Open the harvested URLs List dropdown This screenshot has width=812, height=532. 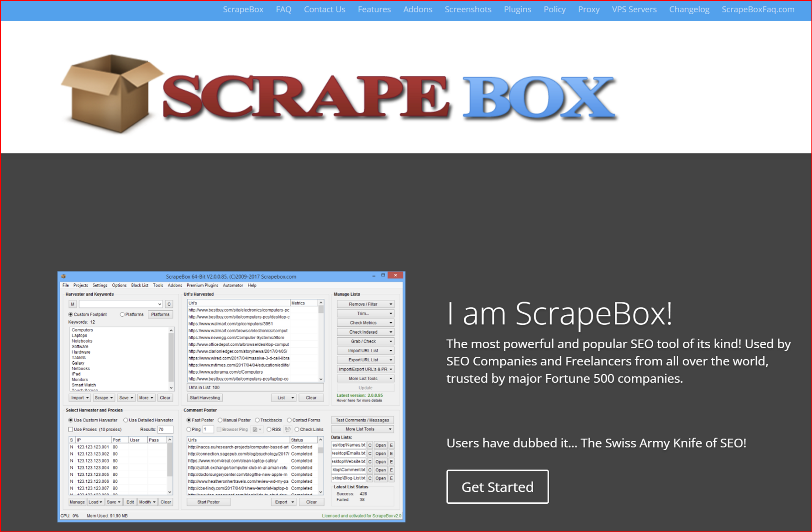(x=283, y=398)
